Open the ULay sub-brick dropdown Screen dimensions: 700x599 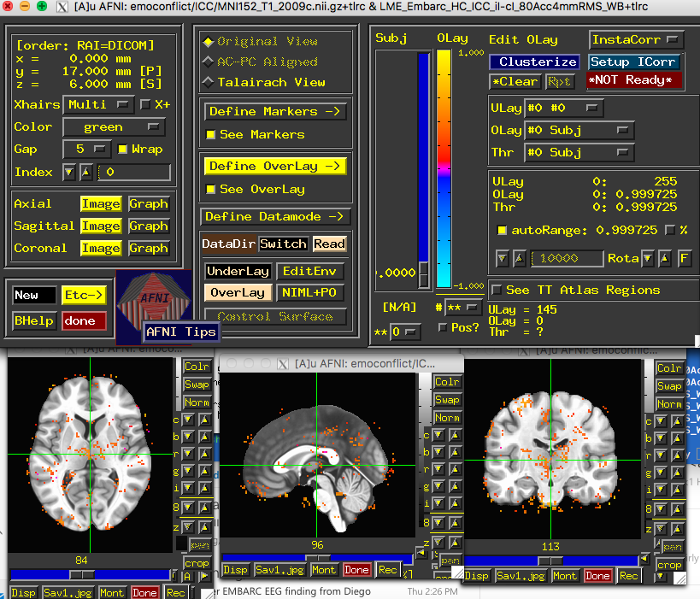click(x=564, y=108)
